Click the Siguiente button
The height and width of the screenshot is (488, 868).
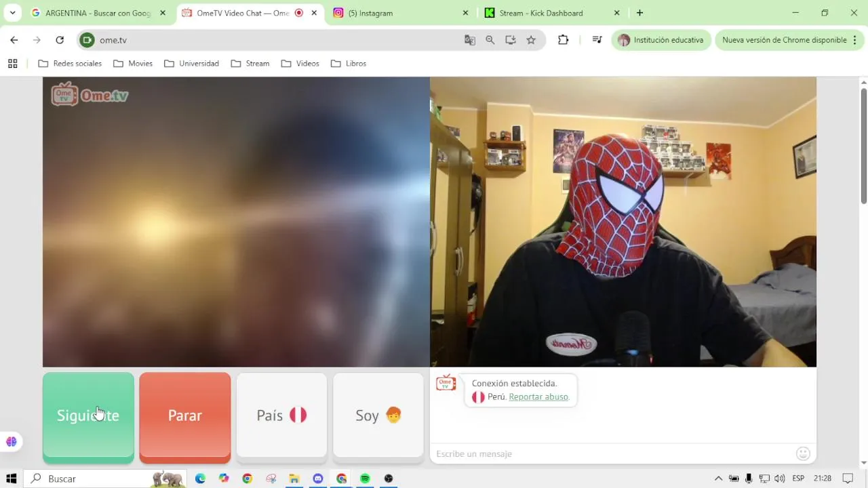coord(88,417)
